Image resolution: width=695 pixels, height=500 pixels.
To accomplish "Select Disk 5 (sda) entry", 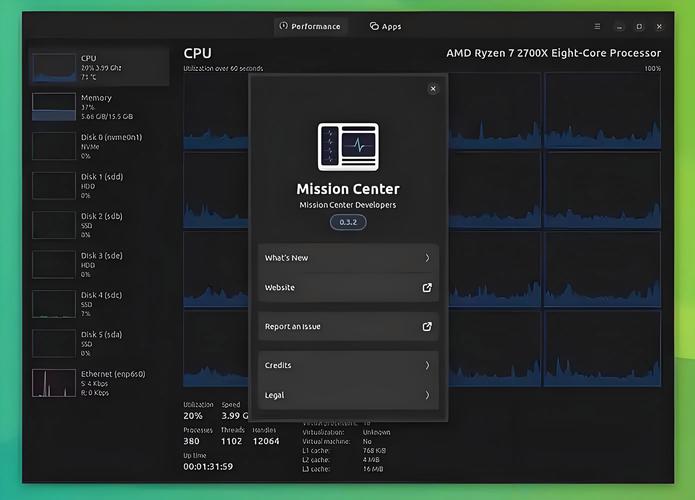I will [x=99, y=344].
